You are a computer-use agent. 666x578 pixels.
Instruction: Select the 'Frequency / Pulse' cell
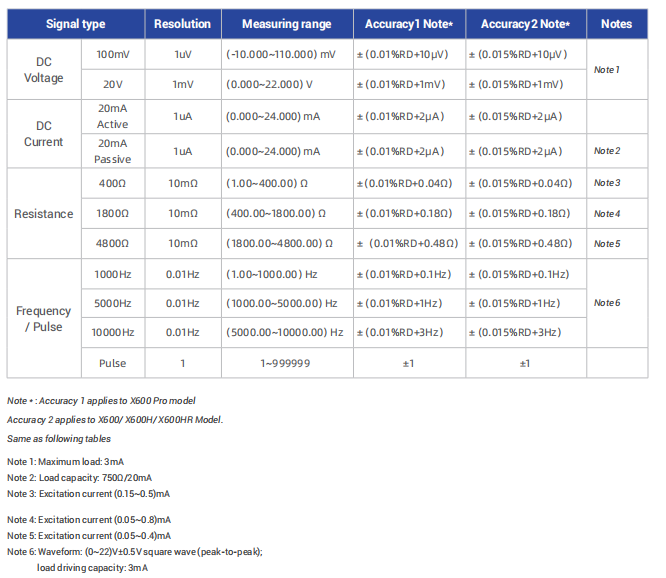(x=44, y=319)
